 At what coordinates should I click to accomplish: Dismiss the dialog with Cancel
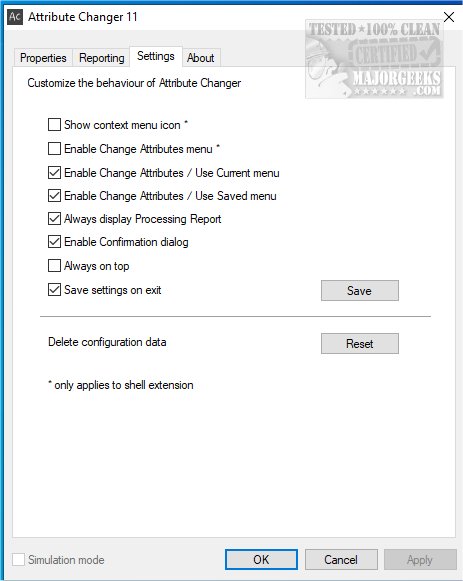click(x=341, y=560)
